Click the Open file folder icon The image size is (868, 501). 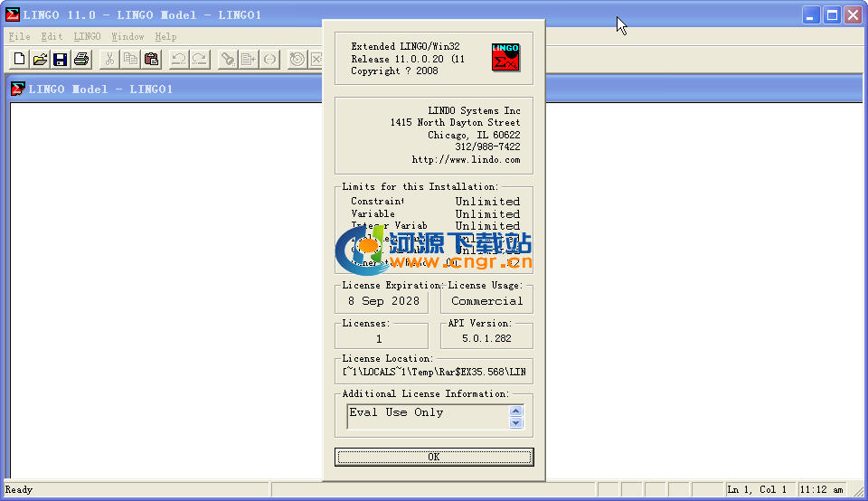40,60
